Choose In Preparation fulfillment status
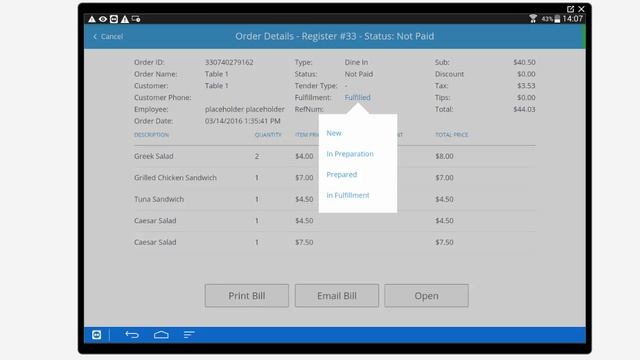Viewport: 640px width, 360px height. click(350, 154)
